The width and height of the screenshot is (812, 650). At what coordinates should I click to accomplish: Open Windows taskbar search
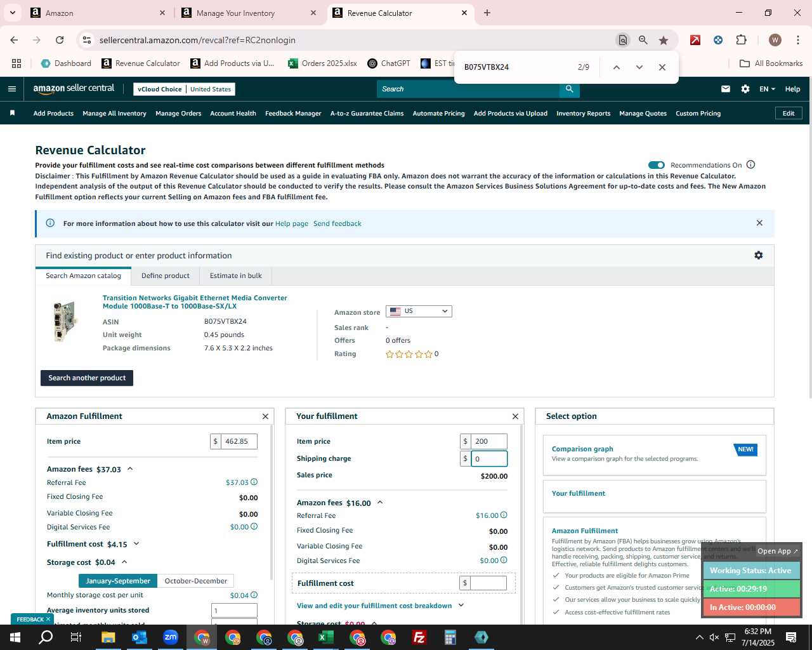coord(46,637)
